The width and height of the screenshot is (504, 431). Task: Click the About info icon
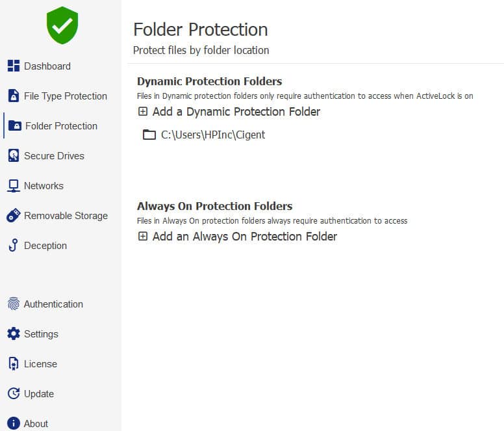[x=14, y=423]
